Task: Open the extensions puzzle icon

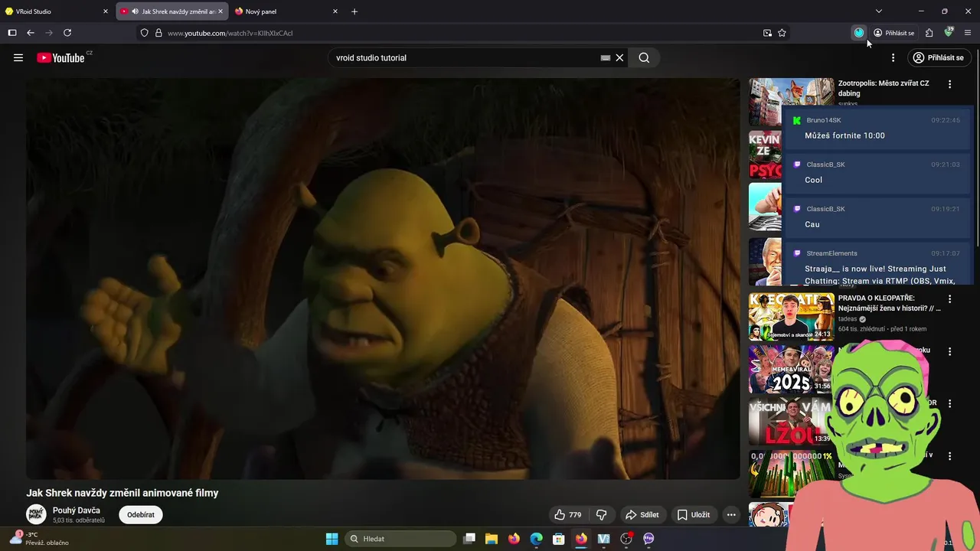Action: 929,33
